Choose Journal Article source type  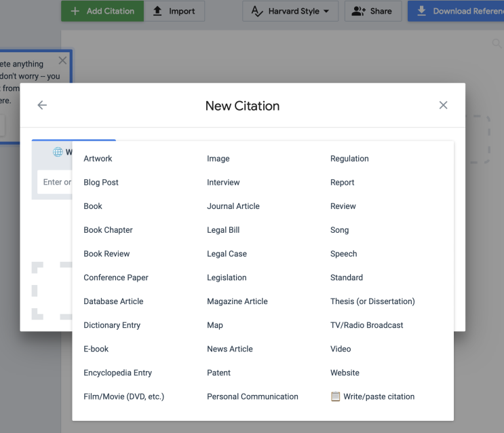point(233,206)
